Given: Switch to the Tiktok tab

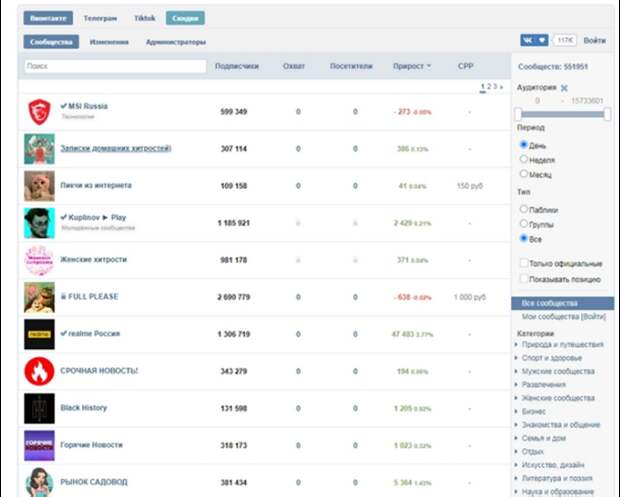Looking at the screenshot, I should click(145, 18).
